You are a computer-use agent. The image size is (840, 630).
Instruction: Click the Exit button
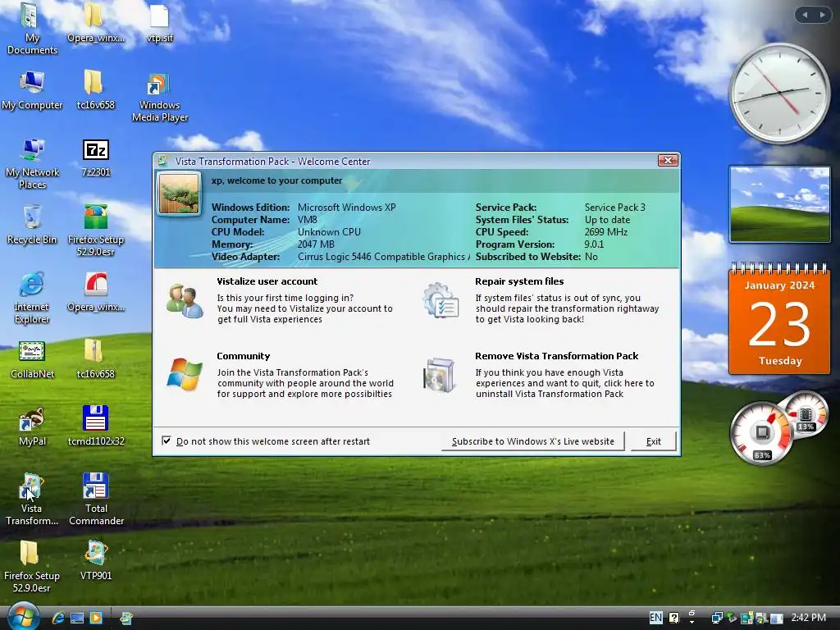[x=654, y=441]
